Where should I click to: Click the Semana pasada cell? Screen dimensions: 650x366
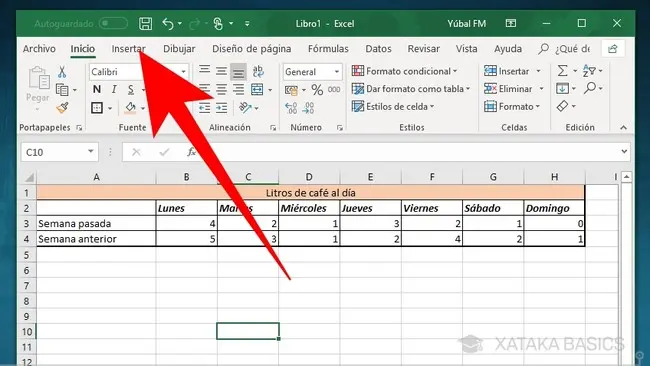[96, 223]
